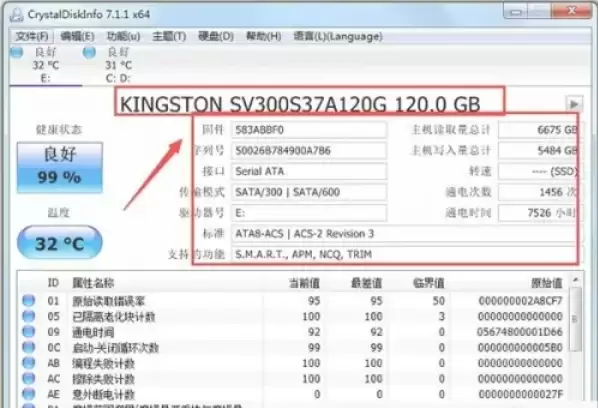Viewport: 598px width, 408px height.
Task: Click status icon of attribute 01
Action: pyautogui.click(x=29, y=300)
